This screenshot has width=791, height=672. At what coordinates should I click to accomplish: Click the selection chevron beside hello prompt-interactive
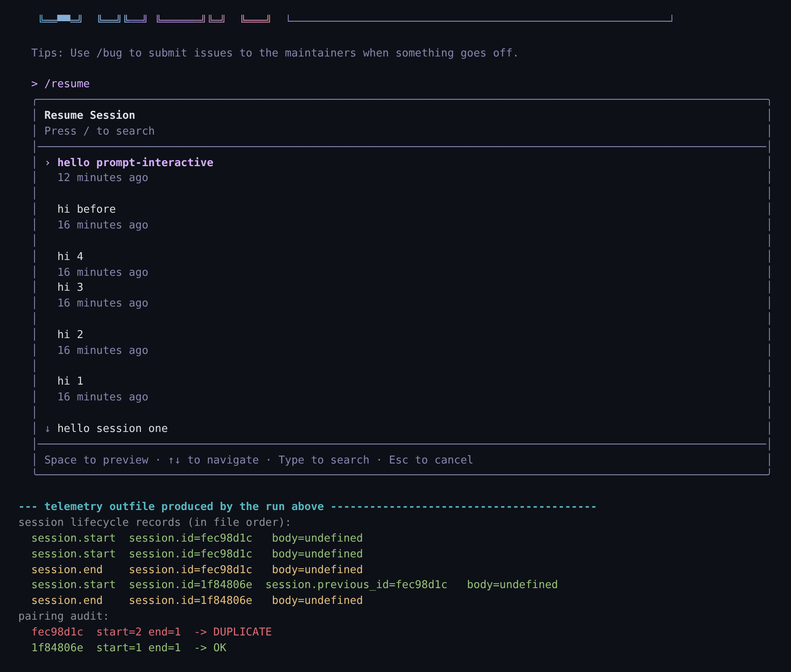(x=48, y=163)
